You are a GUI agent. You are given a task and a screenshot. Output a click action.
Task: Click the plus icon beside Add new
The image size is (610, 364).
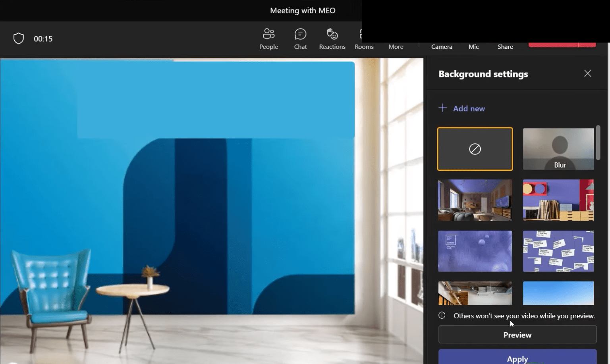coord(442,108)
